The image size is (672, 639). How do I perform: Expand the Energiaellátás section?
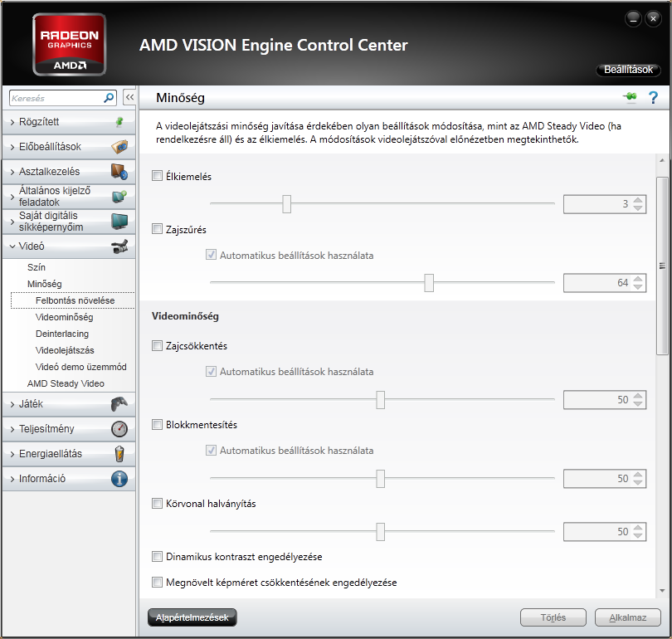[69, 453]
